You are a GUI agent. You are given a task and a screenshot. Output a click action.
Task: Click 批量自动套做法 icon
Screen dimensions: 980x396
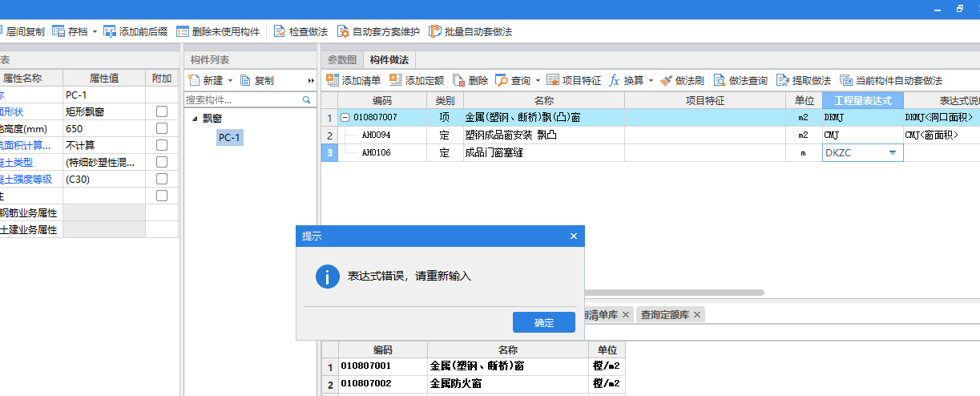(x=435, y=31)
